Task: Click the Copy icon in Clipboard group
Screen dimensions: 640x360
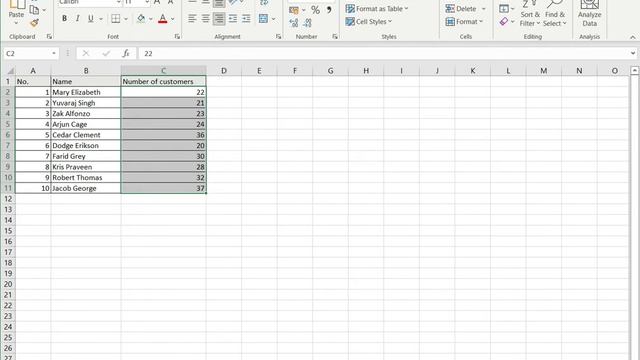Action: [34, 10]
